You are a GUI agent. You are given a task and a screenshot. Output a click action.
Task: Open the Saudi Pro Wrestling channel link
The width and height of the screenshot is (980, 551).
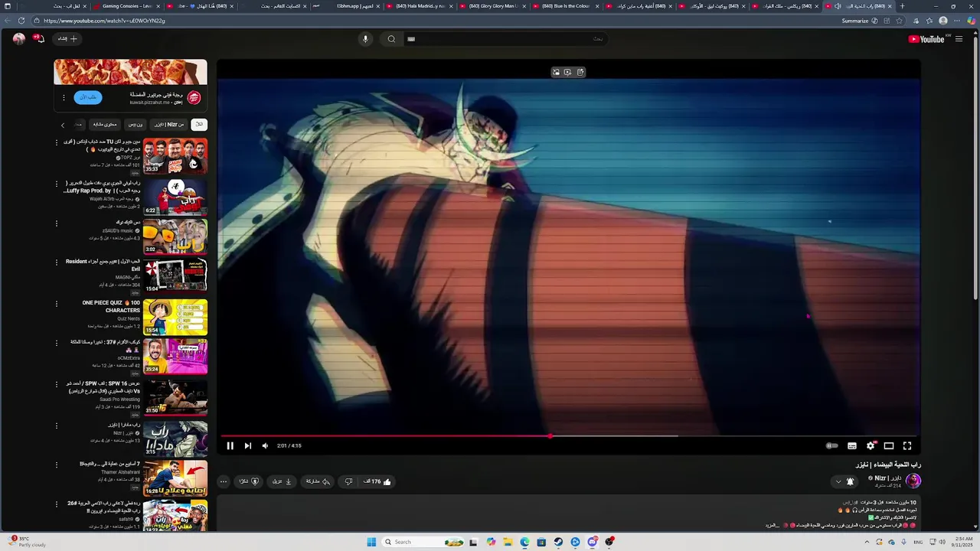120,399
